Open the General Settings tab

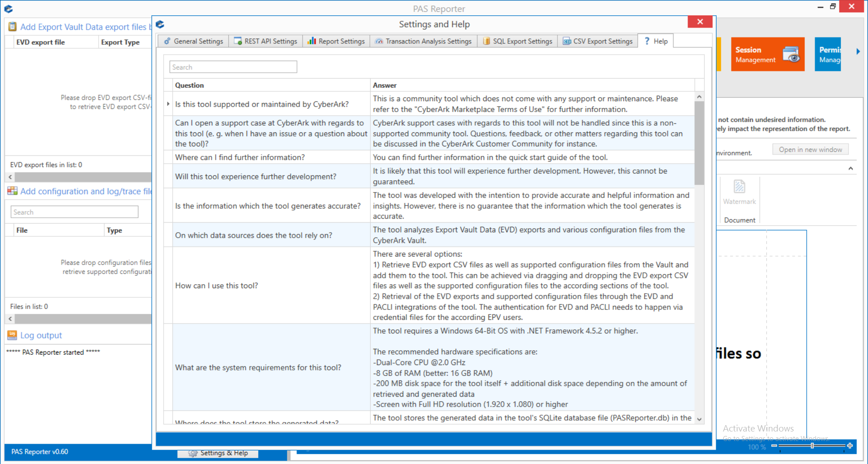tap(193, 41)
